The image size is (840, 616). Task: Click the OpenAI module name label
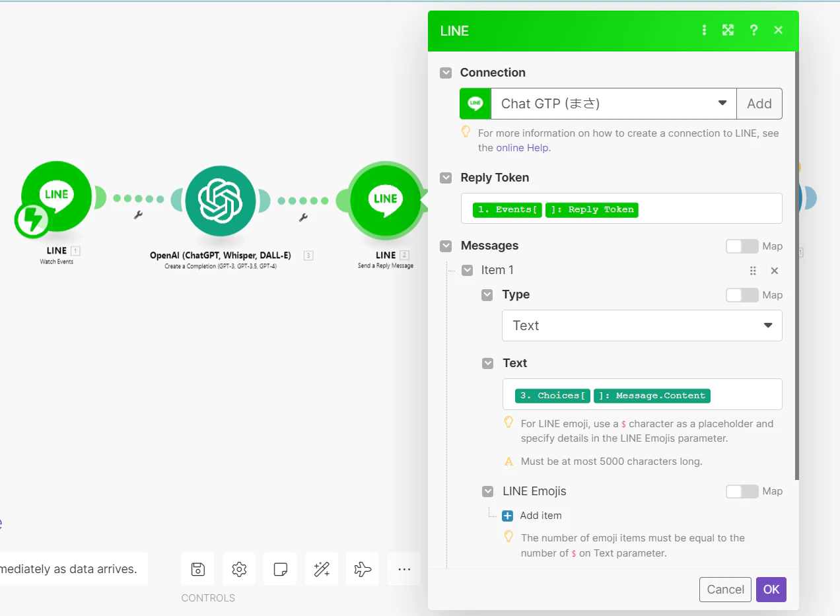tap(221, 256)
